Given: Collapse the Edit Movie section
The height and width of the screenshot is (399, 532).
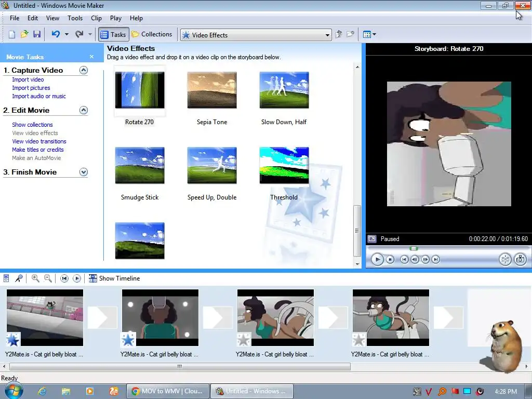Looking at the screenshot, I should 84,110.
